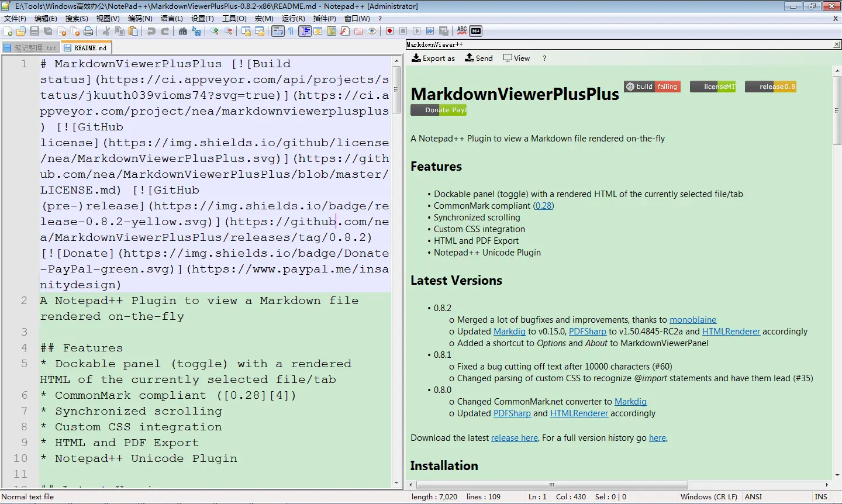Run macro multiple times icon

coord(430,31)
